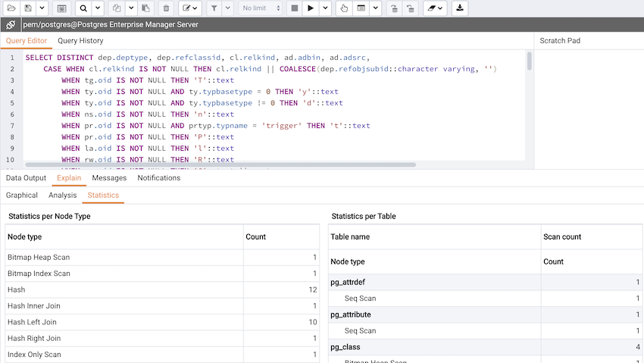The image size is (644, 363).
Task: Click the Bitmap Heap Scan row
Action: click(x=162, y=258)
